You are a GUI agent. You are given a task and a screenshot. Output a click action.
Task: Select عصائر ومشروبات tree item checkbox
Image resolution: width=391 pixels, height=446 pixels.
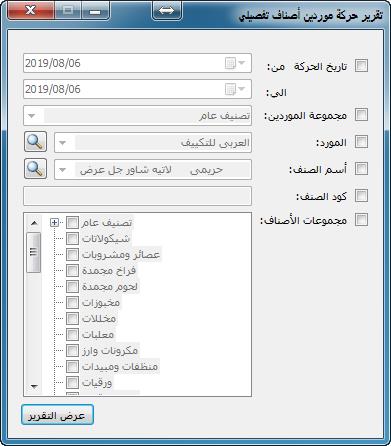click(72, 254)
